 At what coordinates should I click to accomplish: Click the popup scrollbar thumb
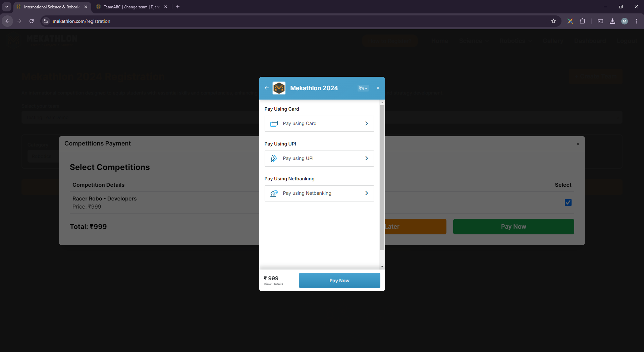pos(382,178)
